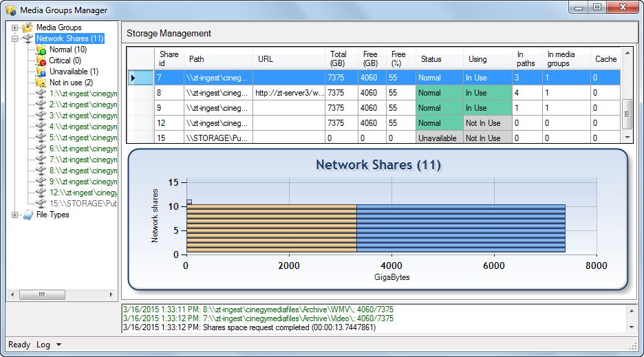Click the row selector arrow for share 7
The image size is (644, 357).
click(133, 78)
